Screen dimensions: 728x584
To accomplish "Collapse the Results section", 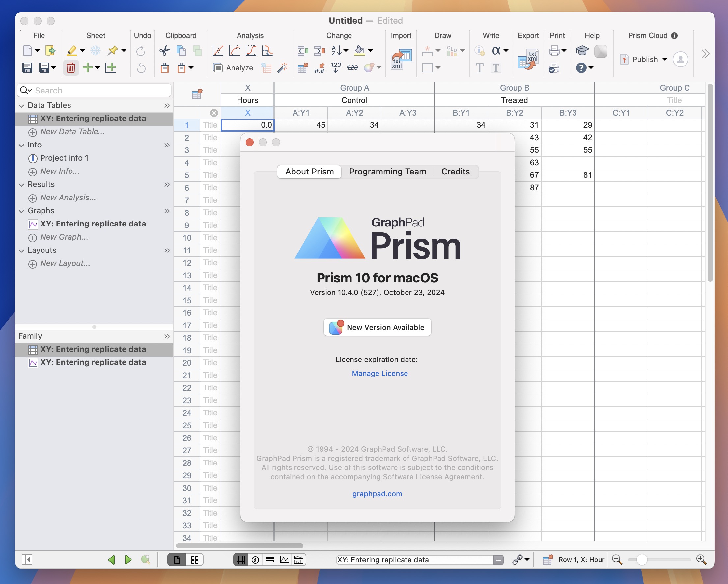I will coord(22,185).
